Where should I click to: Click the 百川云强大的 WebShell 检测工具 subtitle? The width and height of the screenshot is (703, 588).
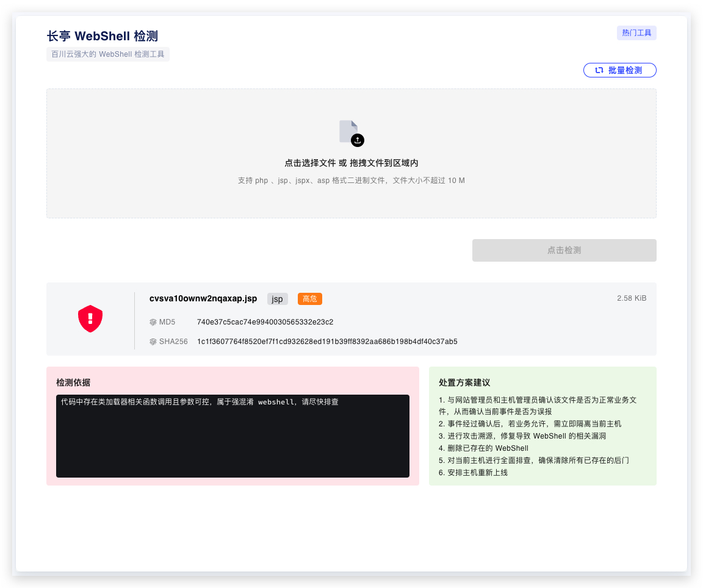click(107, 54)
